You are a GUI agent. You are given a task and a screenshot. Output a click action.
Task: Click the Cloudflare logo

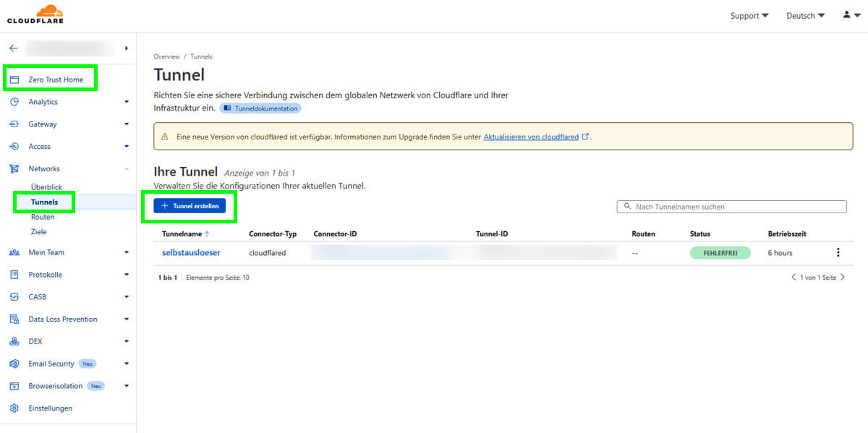click(x=35, y=14)
